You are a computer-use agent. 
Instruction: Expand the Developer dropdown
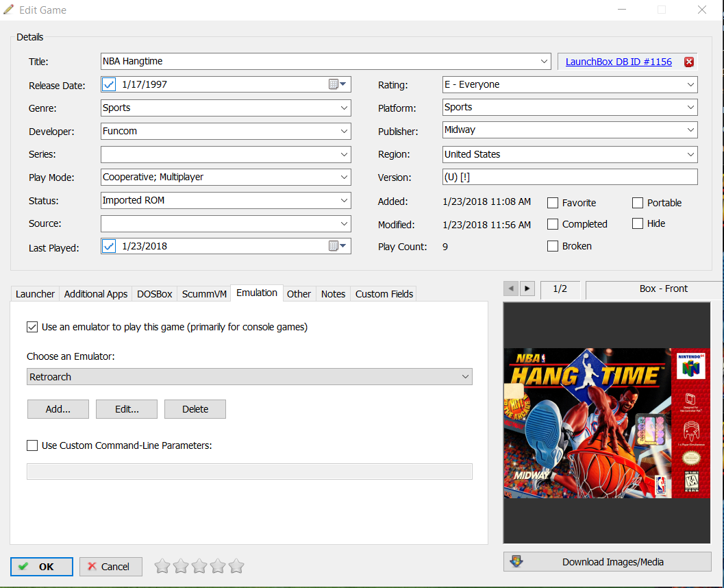344,131
